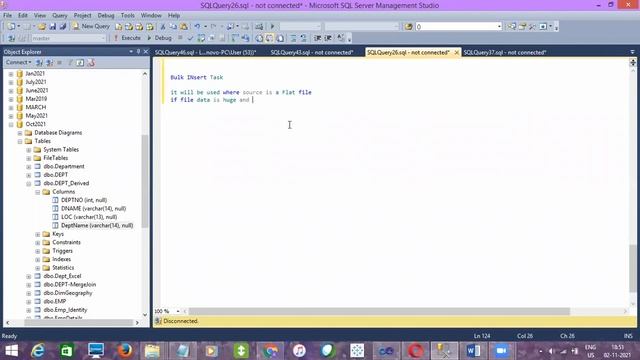Open Microsoft Word from the taskbar

point(473,351)
